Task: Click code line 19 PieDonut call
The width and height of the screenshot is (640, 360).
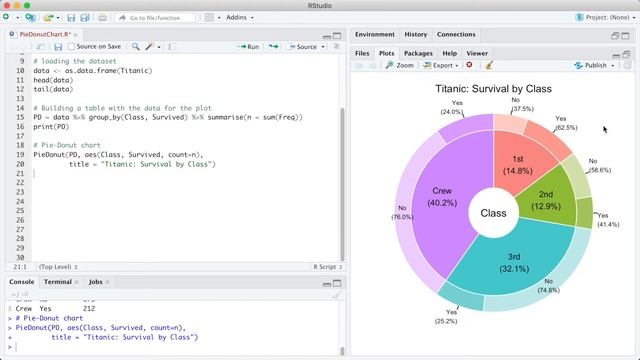Action: click(118, 155)
